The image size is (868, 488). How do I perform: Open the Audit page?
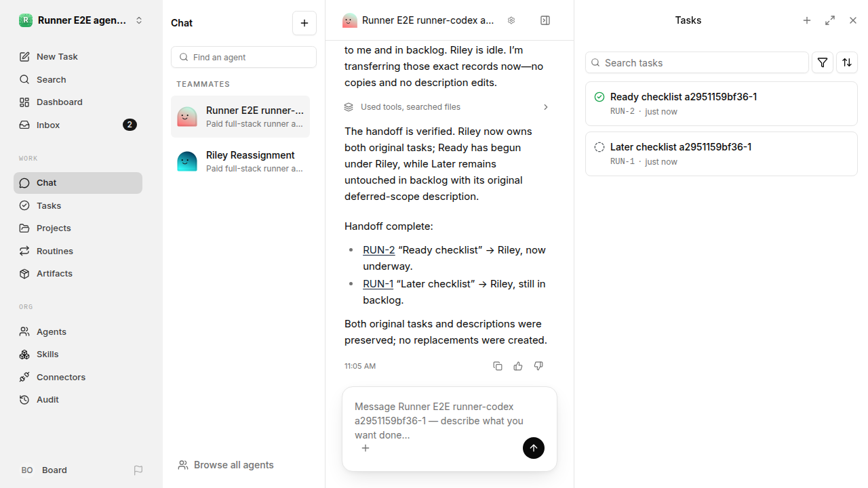click(78, 400)
